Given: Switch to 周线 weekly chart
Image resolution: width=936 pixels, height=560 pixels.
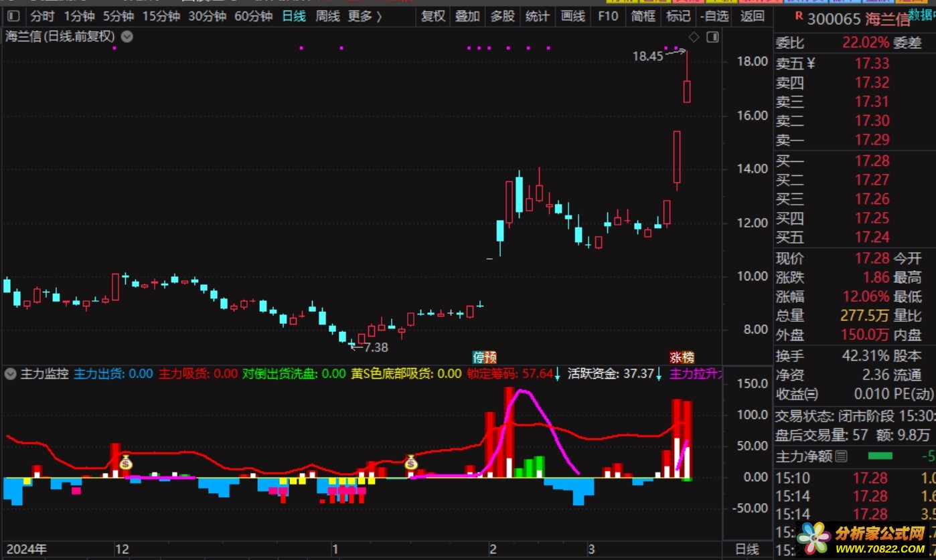Looking at the screenshot, I should 327,16.
